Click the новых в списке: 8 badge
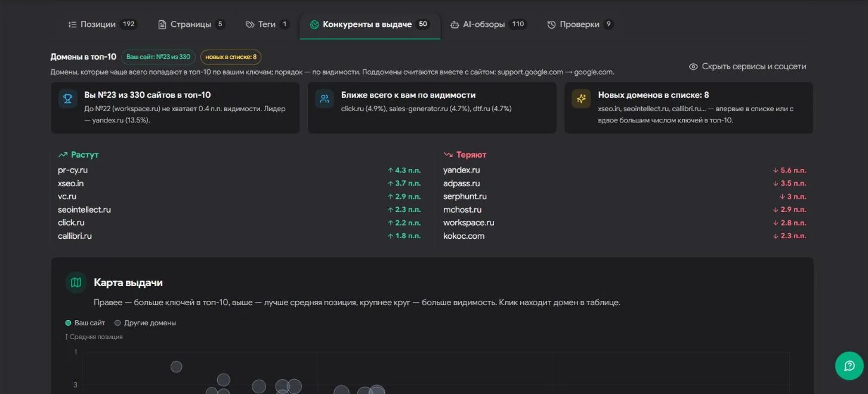 point(231,57)
